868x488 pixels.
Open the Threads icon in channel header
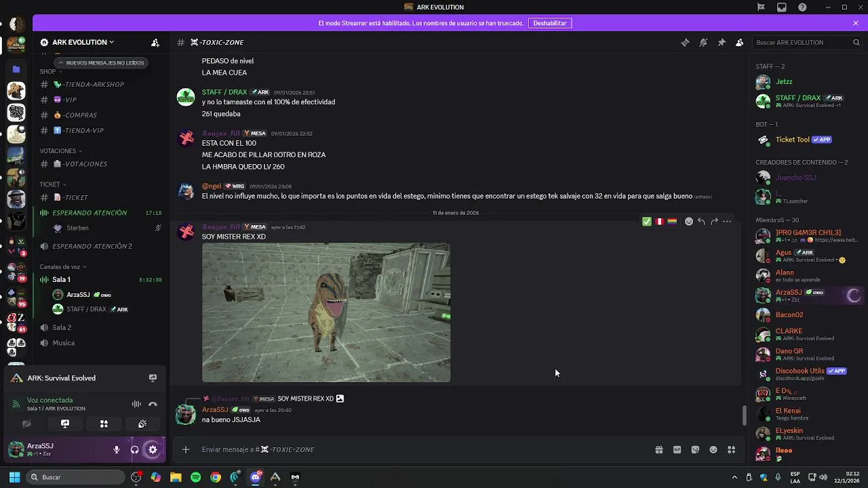click(x=685, y=42)
